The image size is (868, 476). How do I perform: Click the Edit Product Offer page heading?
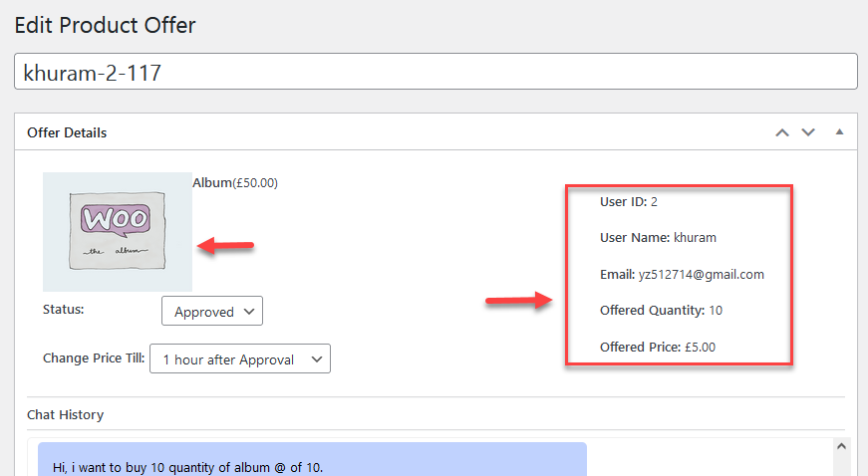pos(106,26)
